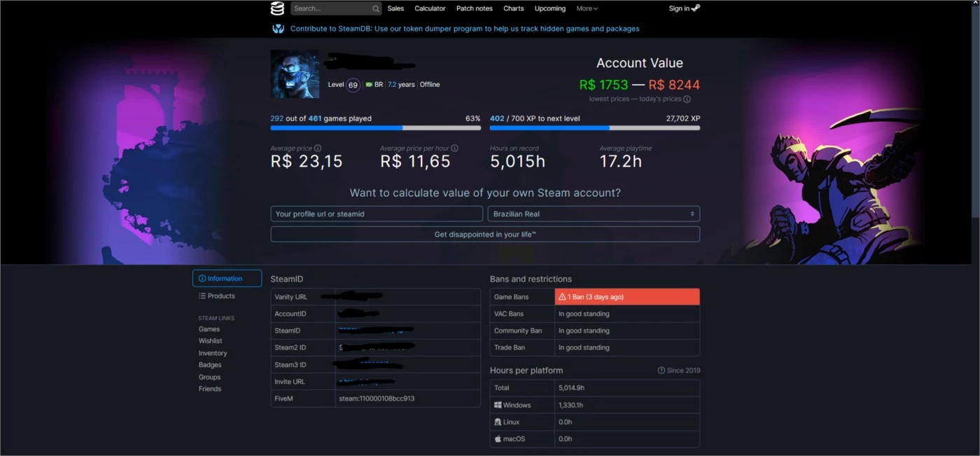Image resolution: width=980 pixels, height=456 pixels.
Task: Click Community Ban In good standing cell
Action: (627, 331)
